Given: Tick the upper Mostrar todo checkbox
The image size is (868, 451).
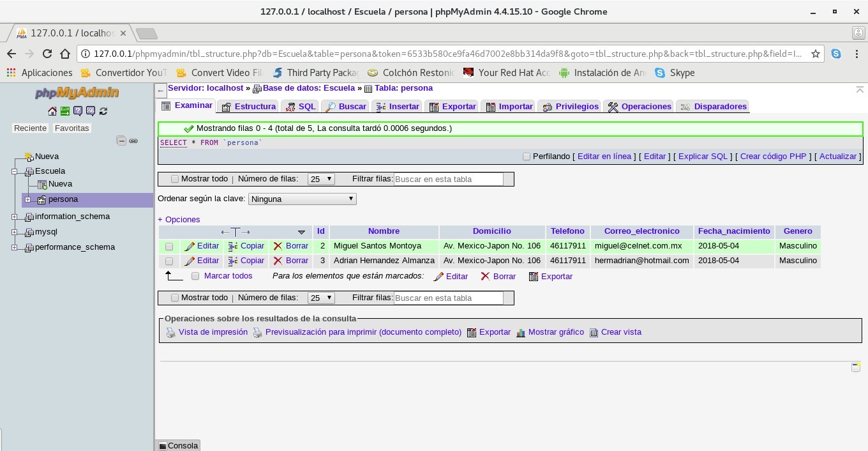Looking at the screenshot, I should coord(175,180).
